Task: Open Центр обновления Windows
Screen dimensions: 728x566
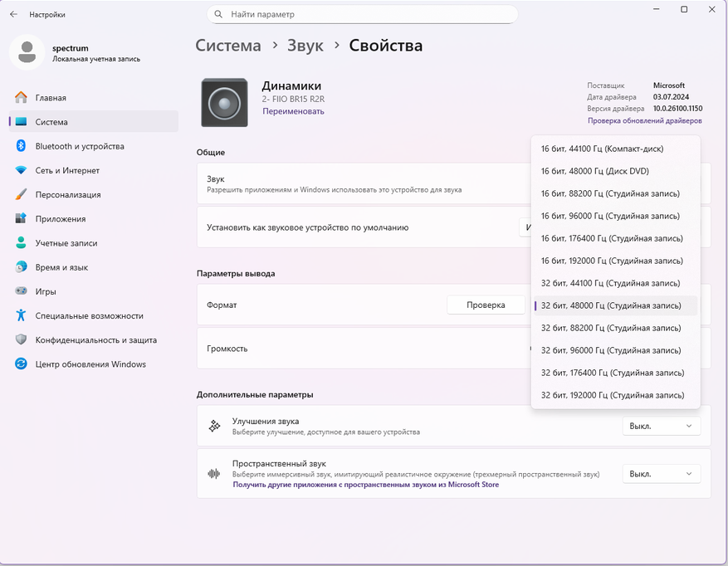Action: point(90,364)
